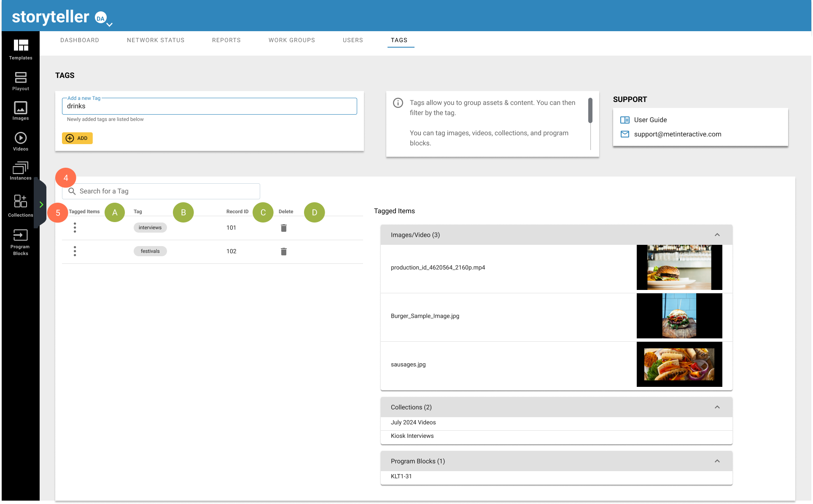This screenshot has width=813, height=504.
Task: Click the Record ID column header
Action: tap(237, 212)
